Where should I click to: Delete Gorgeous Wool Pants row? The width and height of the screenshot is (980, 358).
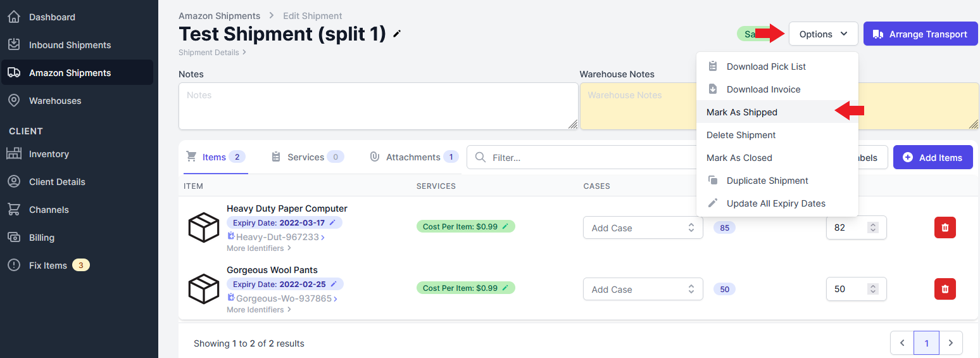945,289
